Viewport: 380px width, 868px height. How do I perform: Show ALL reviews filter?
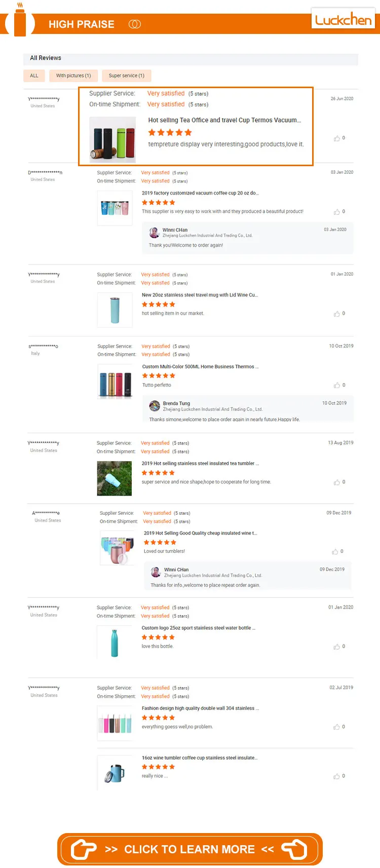point(34,76)
